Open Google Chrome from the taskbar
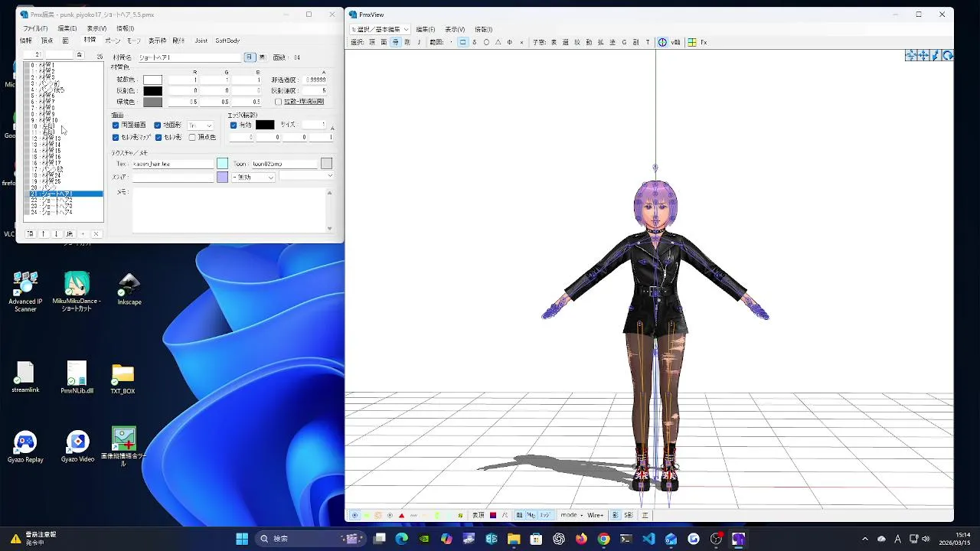The height and width of the screenshot is (551, 980). [x=603, y=539]
